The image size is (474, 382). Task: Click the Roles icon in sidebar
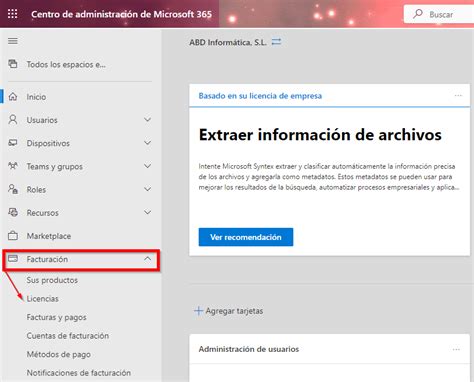tap(13, 189)
